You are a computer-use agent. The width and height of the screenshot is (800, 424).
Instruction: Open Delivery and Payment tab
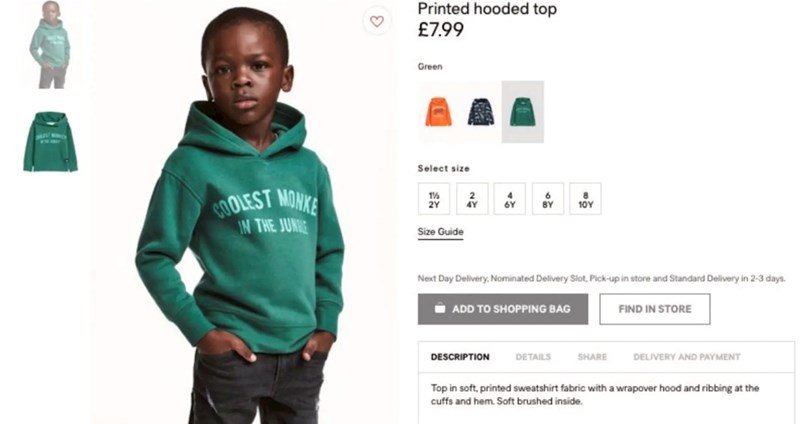pyautogui.click(x=687, y=357)
